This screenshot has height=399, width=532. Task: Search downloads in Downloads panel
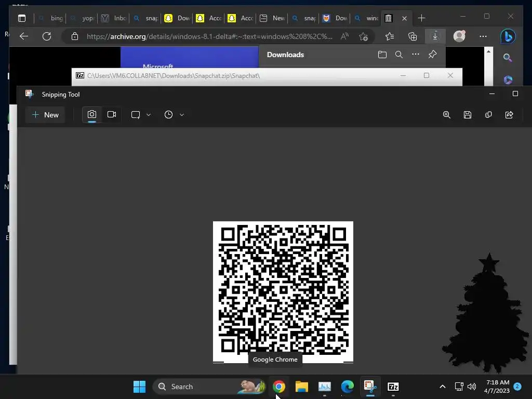(x=399, y=55)
